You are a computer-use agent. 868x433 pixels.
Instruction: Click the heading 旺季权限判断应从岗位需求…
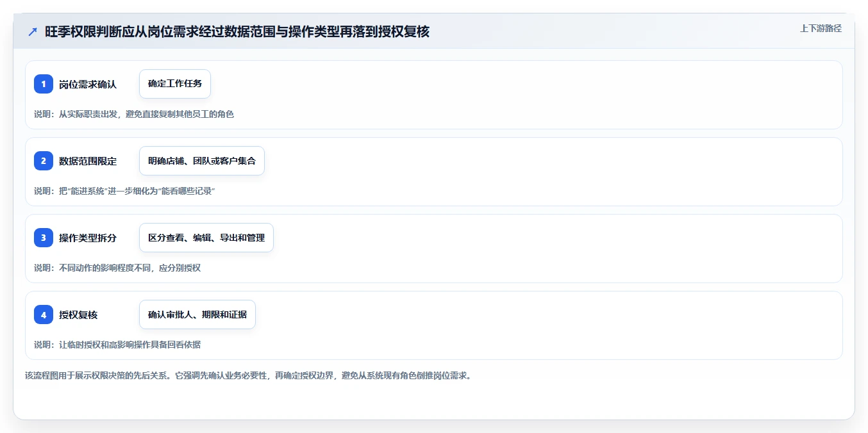pyautogui.click(x=237, y=32)
